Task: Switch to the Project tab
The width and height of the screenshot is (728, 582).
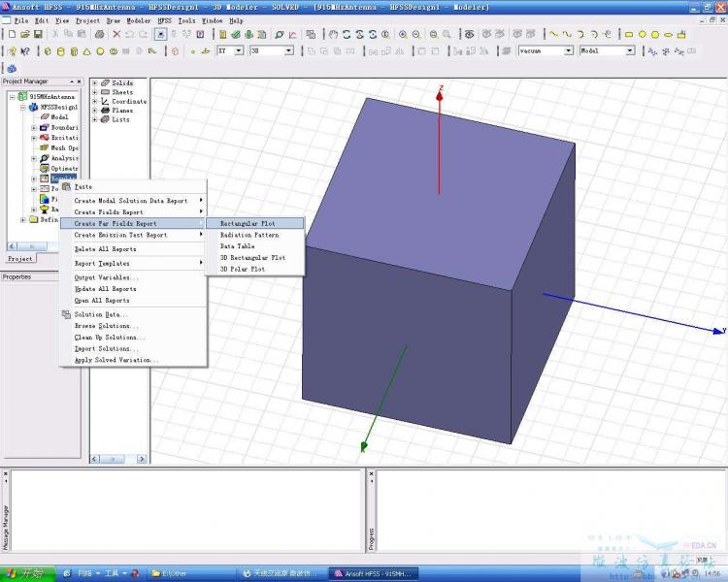Action: point(20,259)
